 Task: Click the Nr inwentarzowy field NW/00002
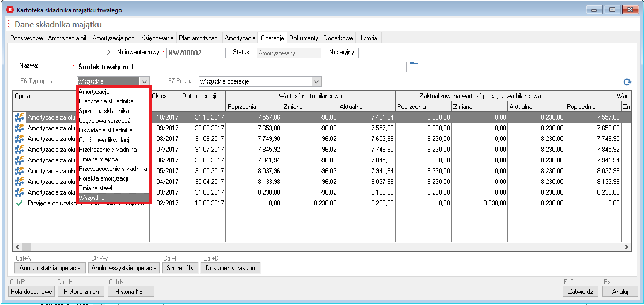coord(196,53)
